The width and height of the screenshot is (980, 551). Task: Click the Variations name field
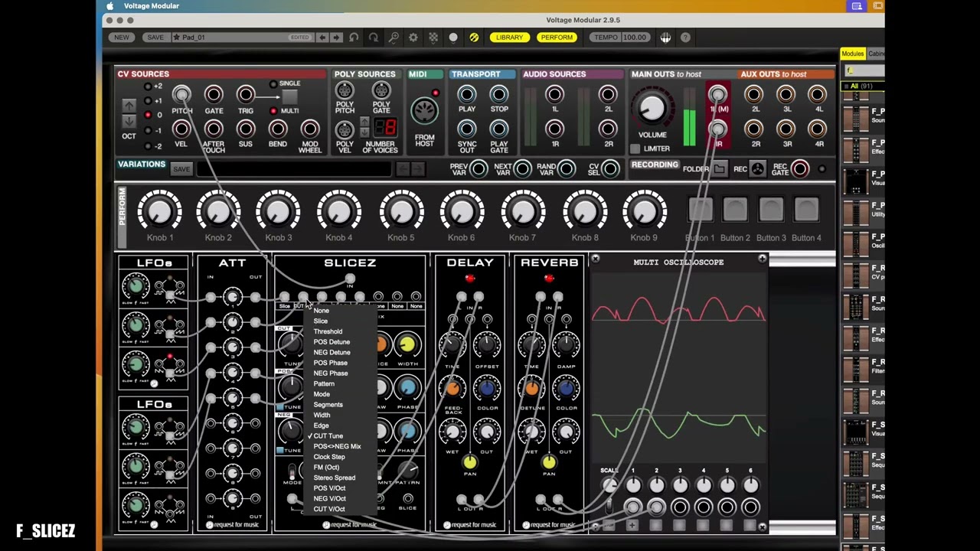click(296, 169)
